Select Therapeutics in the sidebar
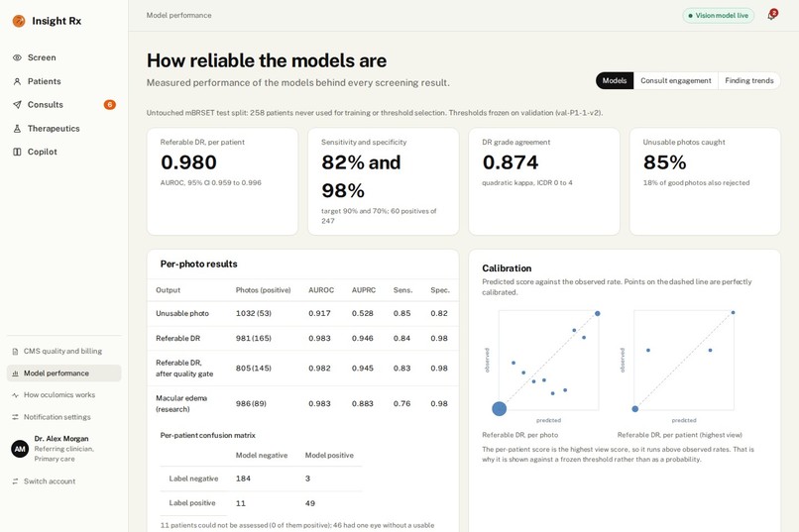Image resolution: width=799 pixels, height=532 pixels. (x=63, y=128)
